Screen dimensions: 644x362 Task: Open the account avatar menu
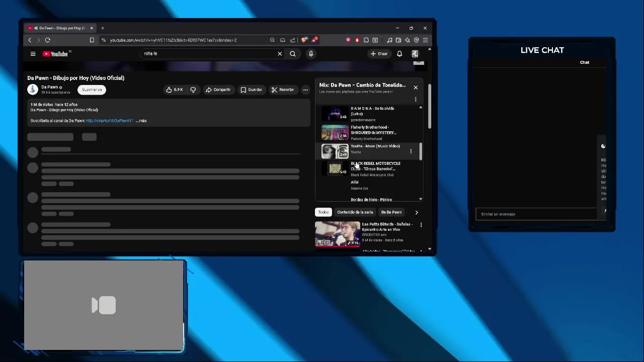coord(415,54)
